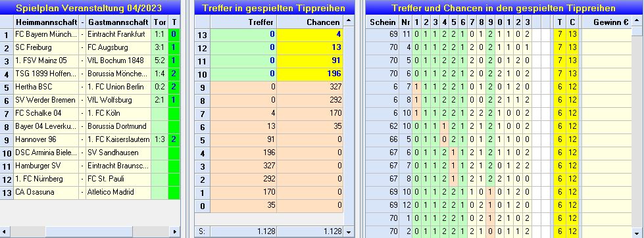Image resolution: width=644 pixels, height=238 pixels.
Task: Select the Bayer 04 Leverku... cell
Action: [x=46, y=127]
